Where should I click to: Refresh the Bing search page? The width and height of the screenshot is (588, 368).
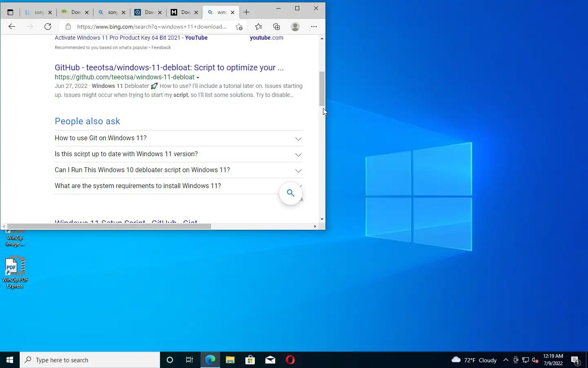coord(48,27)
